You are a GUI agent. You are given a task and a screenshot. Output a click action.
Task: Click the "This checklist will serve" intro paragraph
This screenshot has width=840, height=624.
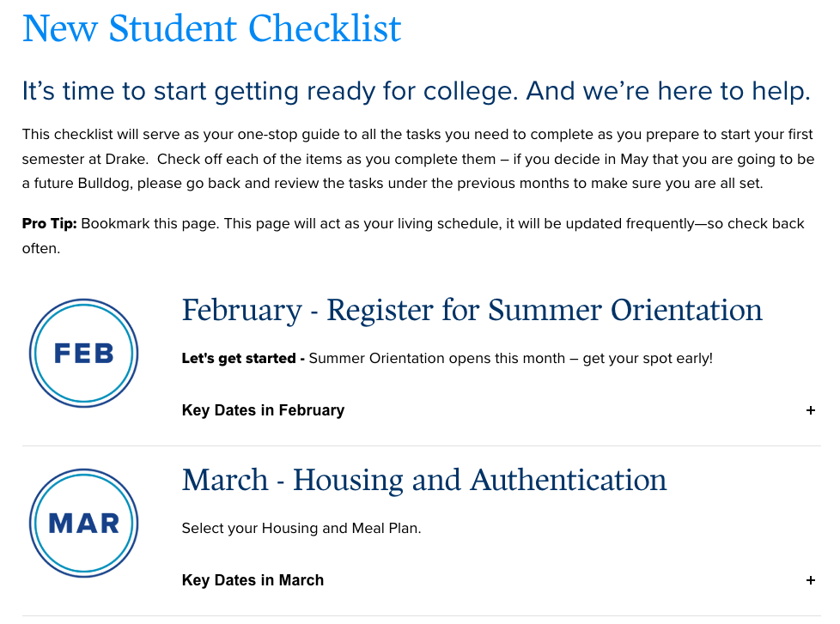pos(417,159)
